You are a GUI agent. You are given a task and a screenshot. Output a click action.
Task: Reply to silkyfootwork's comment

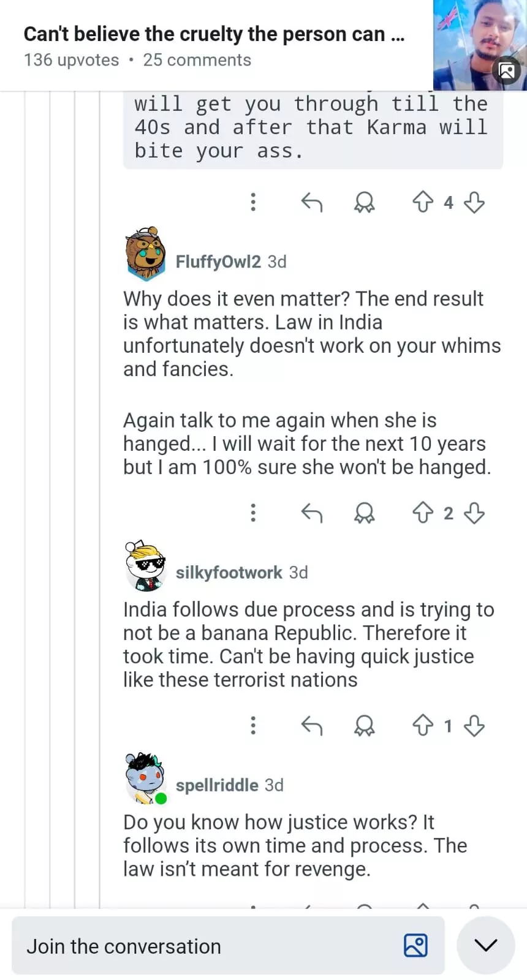[x=312, y=725]
